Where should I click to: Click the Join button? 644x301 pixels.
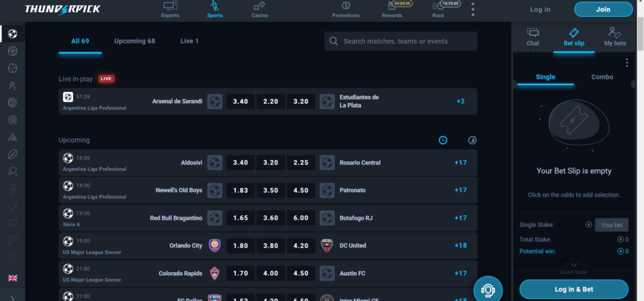click(603, 9)
